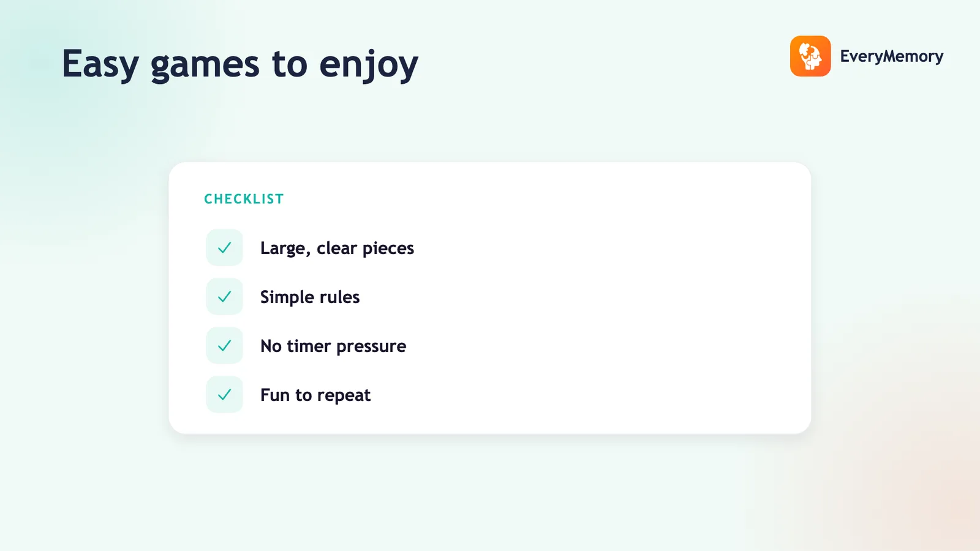Select the Fun to repeat text
The height and width of the screenshot is (551, 980).
coord(315,395)
